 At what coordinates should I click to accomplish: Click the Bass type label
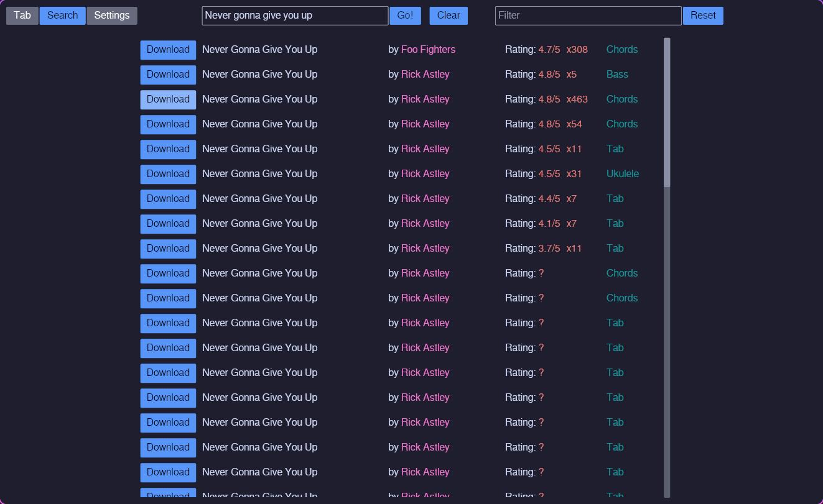(x=617, y=75)
